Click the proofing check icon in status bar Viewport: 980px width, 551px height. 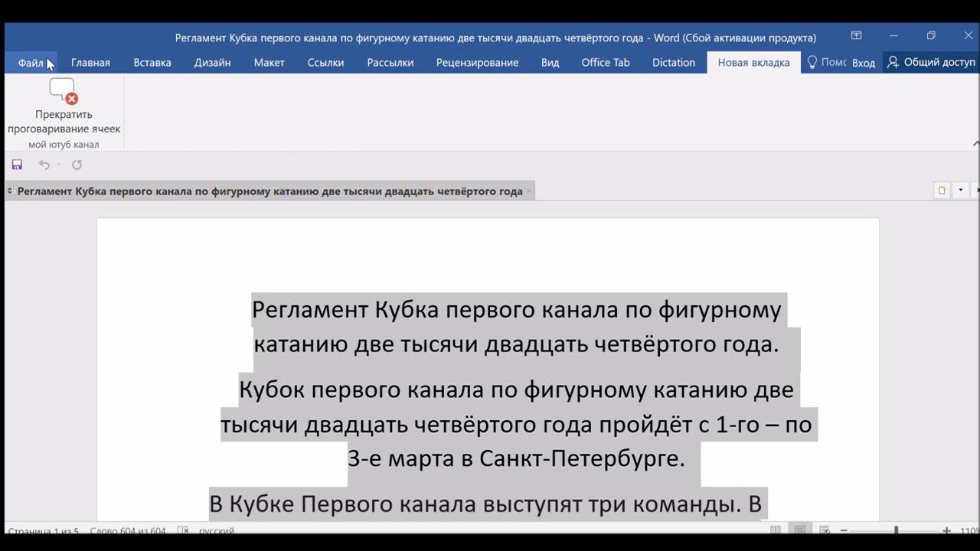coord(183,530)
